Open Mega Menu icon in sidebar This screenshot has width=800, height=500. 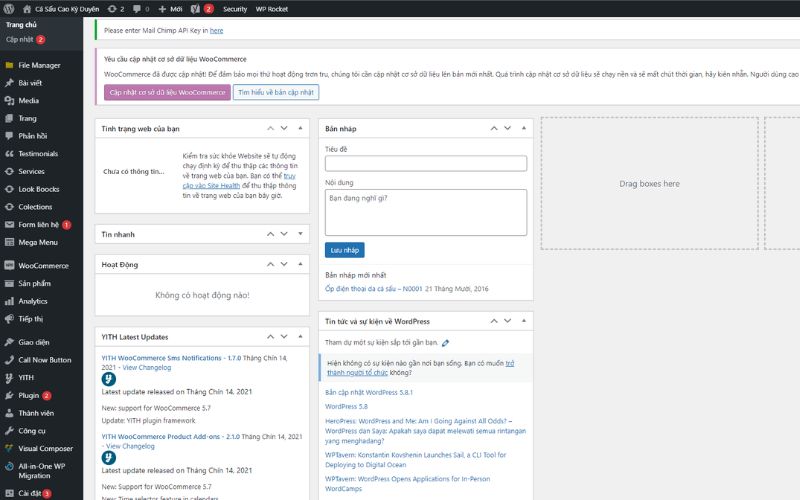9,242
